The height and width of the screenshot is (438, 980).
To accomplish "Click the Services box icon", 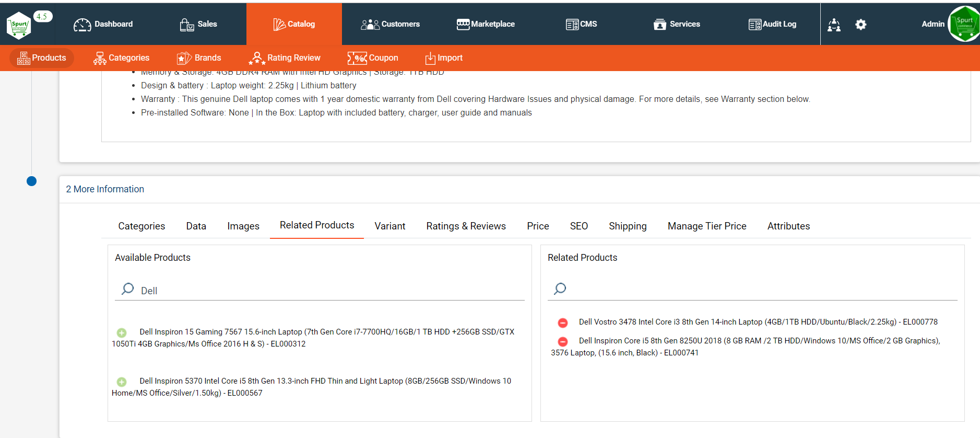I will click(660, 25).
